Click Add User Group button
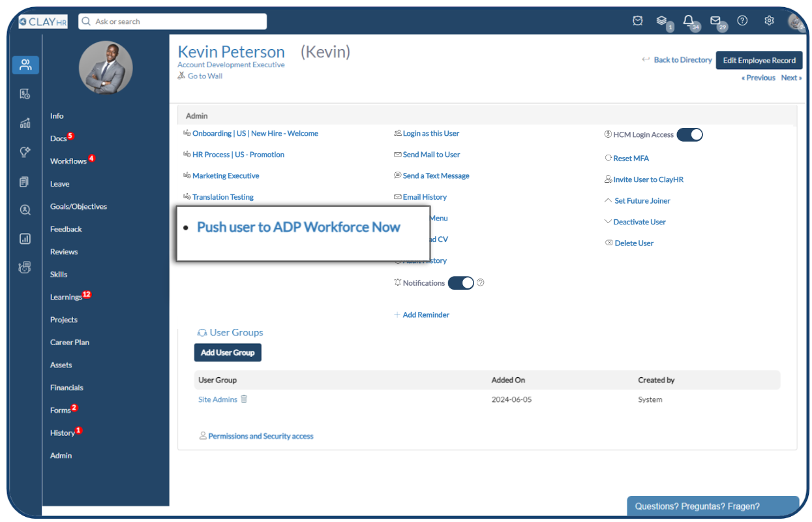The image size is (812, 522). 228,352
